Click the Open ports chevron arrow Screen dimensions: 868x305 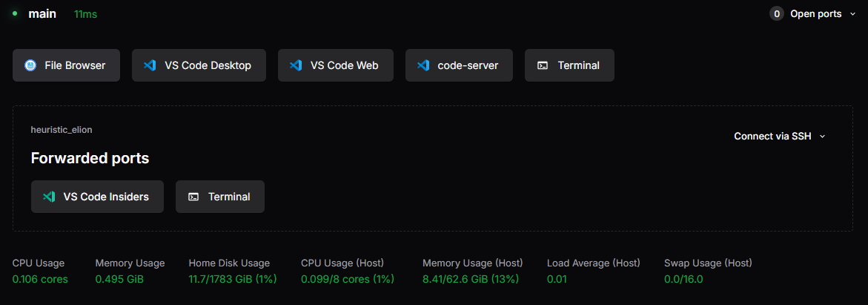pos(852,14)
